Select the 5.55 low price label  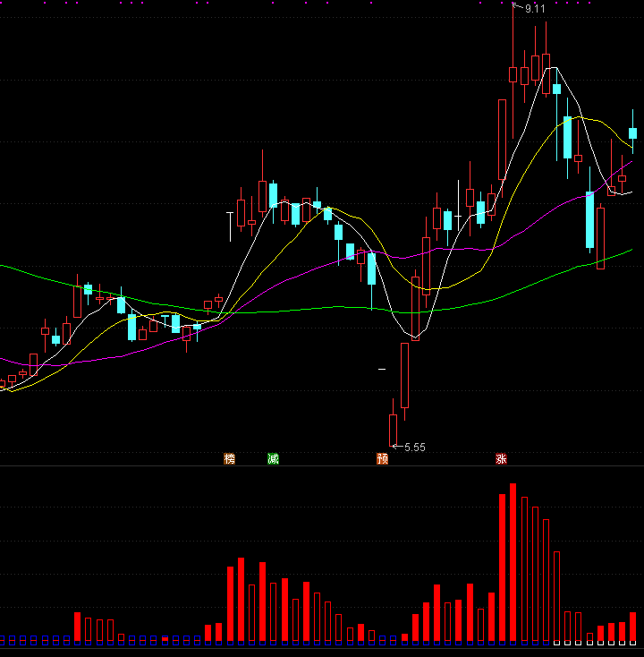click(x=415, y=448)
